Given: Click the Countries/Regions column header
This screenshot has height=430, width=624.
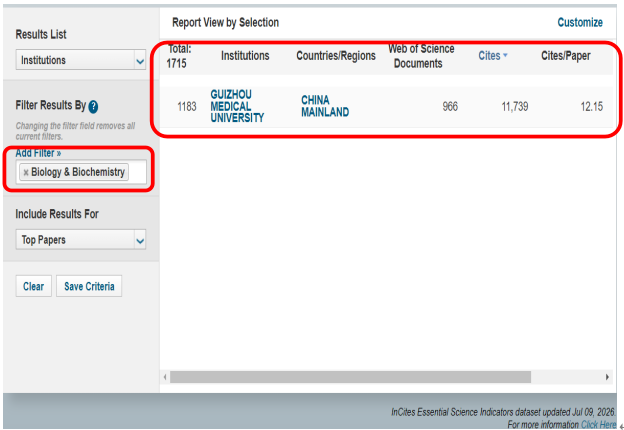Looking at the screenshot, I should [336, 56].
